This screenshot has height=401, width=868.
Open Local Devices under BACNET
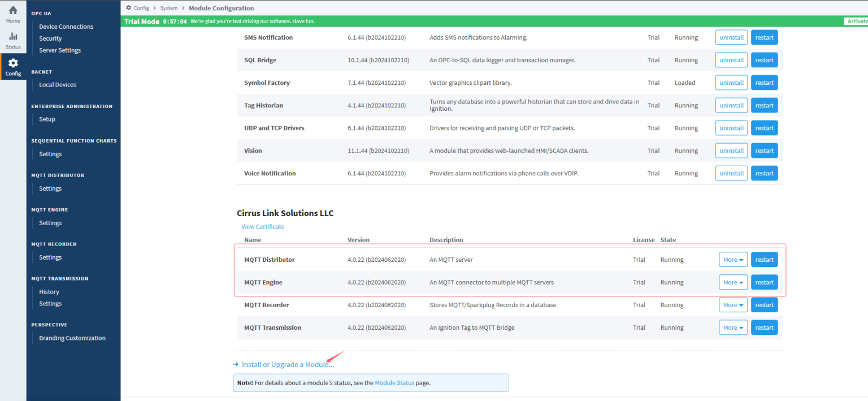pyautogui.click(x=57, y=84)
